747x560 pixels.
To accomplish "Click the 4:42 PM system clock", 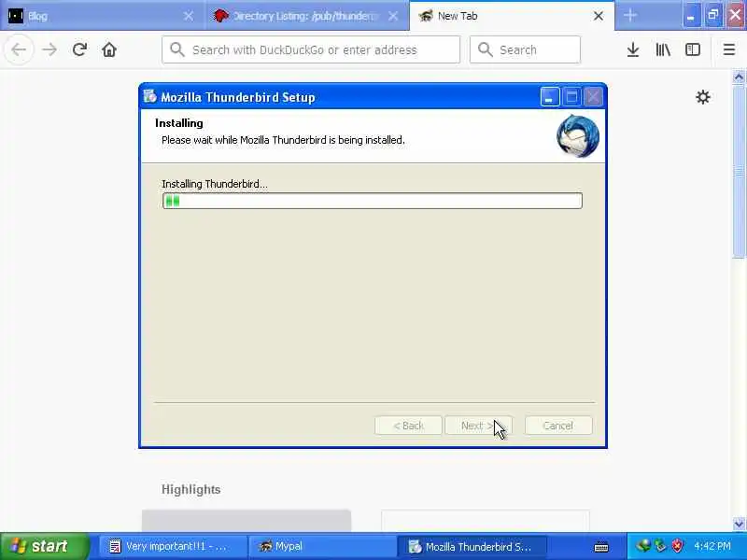I will (x=712, y=546).
